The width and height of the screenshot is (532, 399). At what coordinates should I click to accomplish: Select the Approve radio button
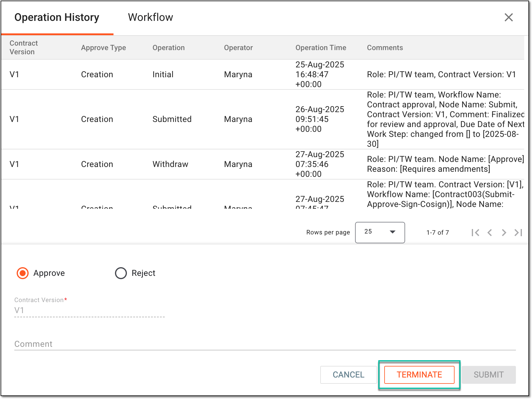pyautogui.click(x=23, y=273)
